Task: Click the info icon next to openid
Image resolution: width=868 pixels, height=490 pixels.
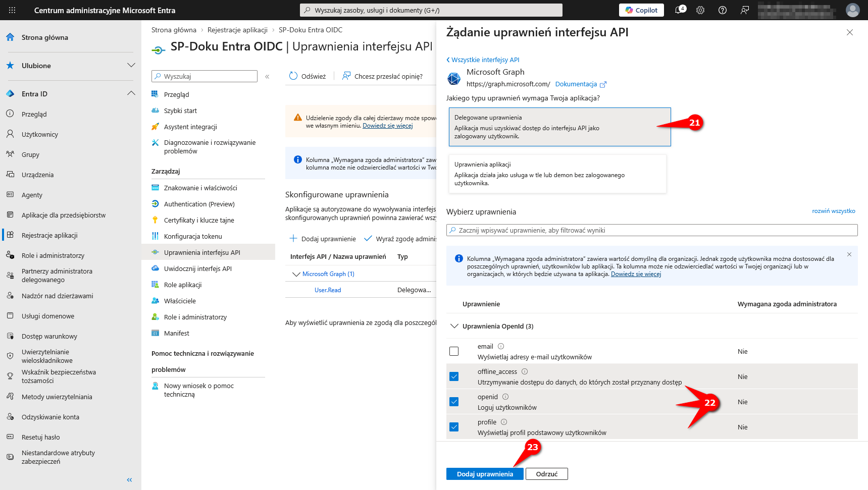Action: click(505, 397)
